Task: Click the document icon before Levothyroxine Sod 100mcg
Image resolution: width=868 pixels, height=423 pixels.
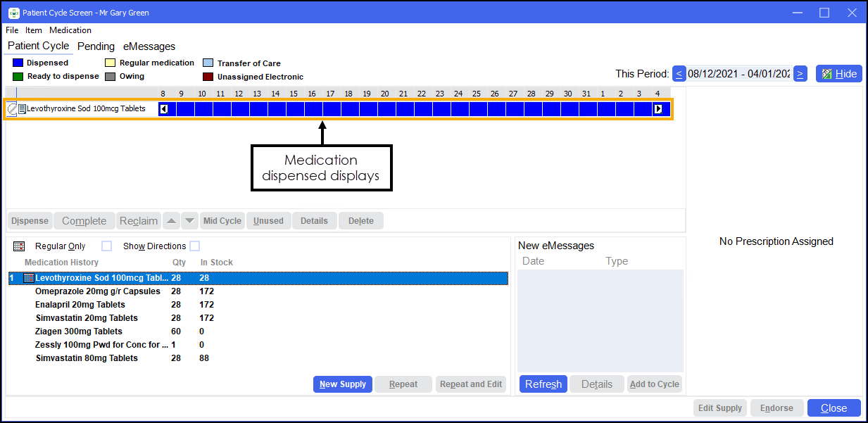Action: (22, 109)
